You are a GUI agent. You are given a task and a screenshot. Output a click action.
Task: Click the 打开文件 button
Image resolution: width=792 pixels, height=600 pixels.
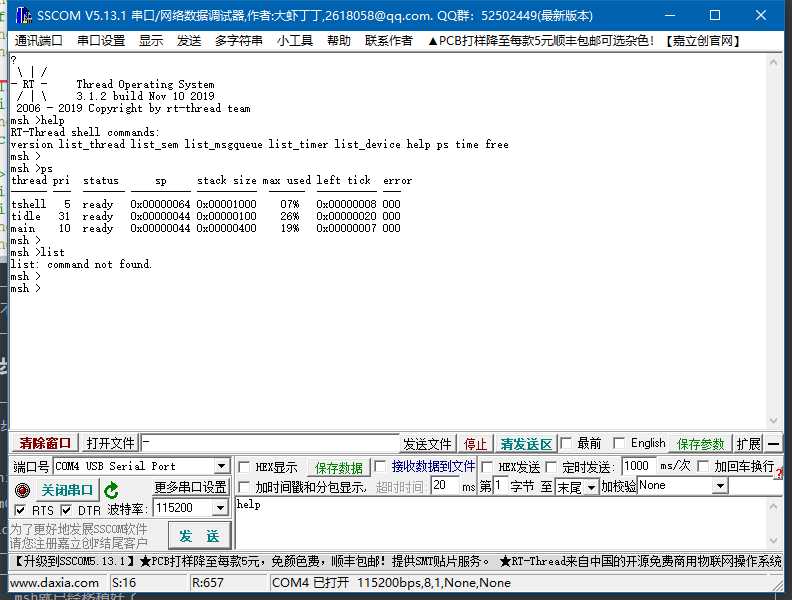click(110, 443)
